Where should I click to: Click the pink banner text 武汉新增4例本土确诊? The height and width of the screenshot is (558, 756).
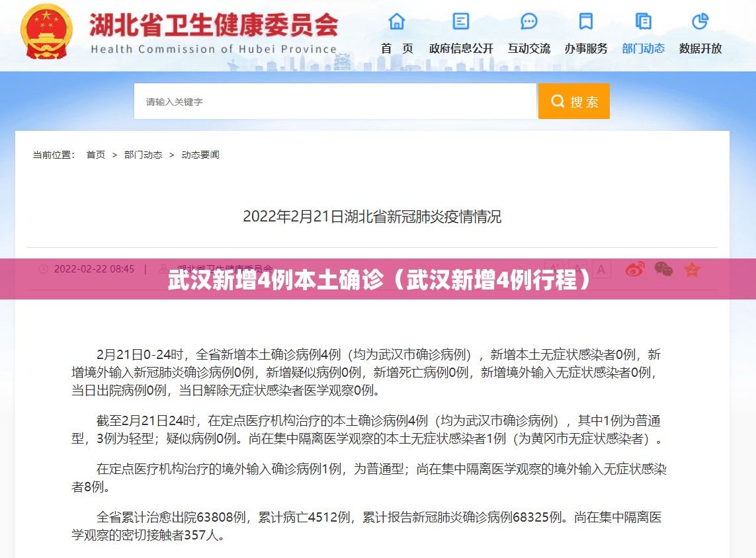click(x=276, y=280)
